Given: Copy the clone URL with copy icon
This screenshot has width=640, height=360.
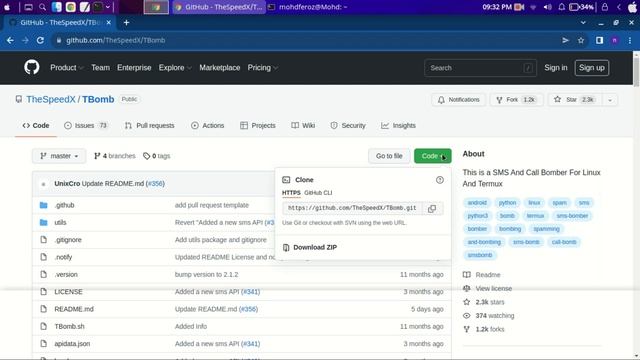Looking at the screenshot, I should (x=432, y=209).
